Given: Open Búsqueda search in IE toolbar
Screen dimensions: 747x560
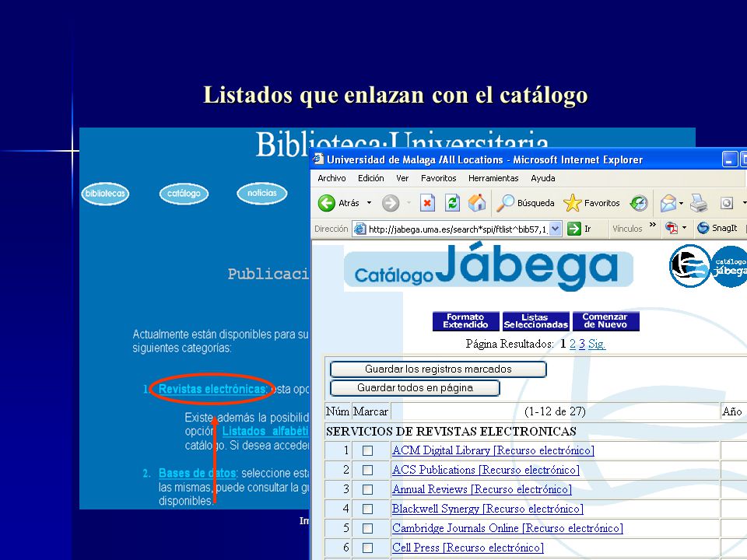Looking at the screenshot, I should pos(525,203).
